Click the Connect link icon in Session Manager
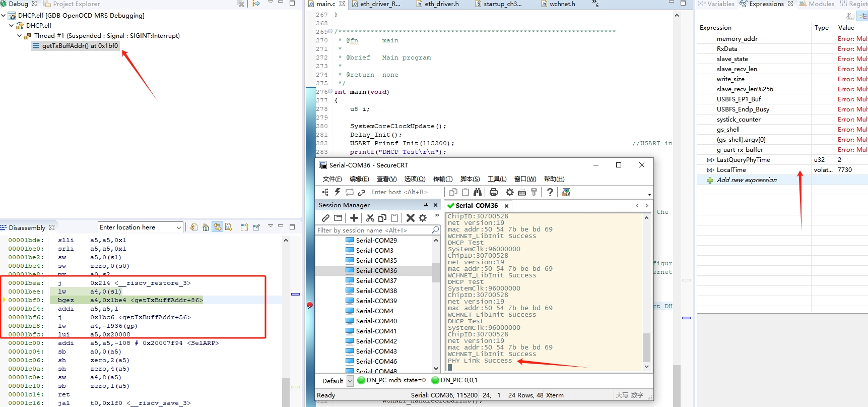 click(x=326, y=218)
